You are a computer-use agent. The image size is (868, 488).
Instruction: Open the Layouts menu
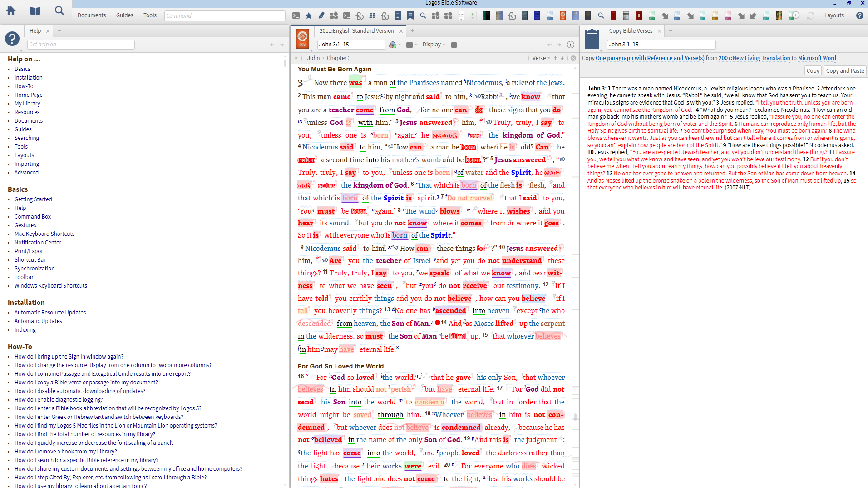[x=834, y=15]
